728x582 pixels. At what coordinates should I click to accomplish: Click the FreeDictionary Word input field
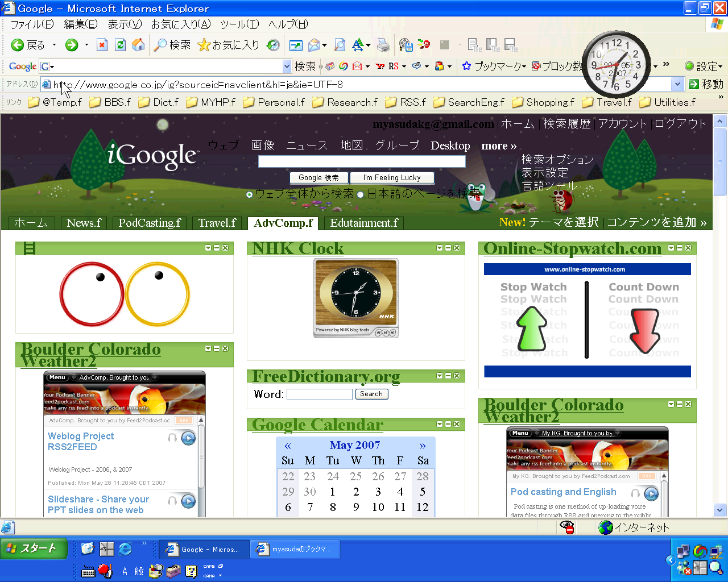click(319, 394)
